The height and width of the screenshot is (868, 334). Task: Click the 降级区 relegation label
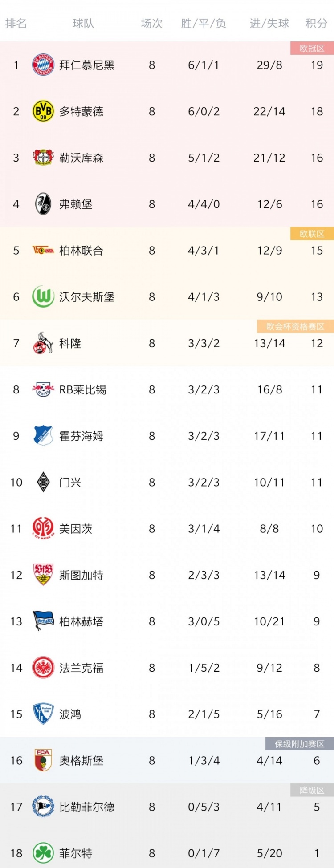(x=312, y=790)
